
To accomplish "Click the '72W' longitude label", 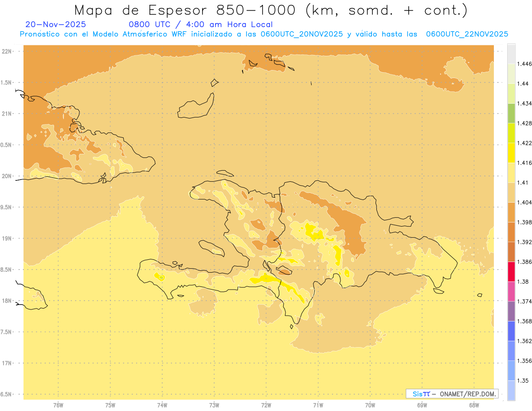I will tap(266, 405).
